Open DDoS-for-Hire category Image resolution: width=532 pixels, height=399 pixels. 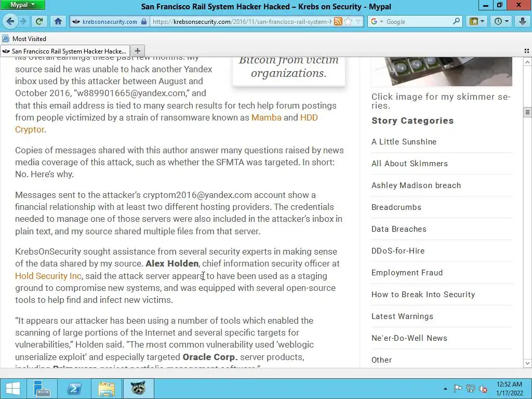pyautogui.click(x=398, y=251)
